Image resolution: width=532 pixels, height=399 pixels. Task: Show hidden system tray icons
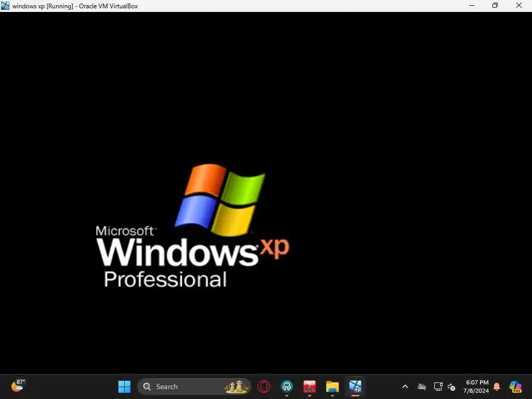[405, 387]
